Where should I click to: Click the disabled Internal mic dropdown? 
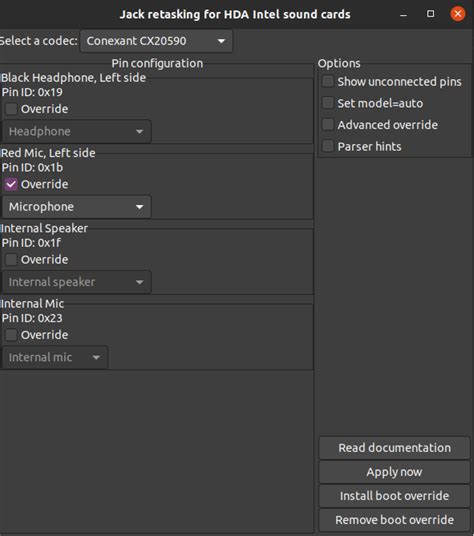[x=55, y=357]
